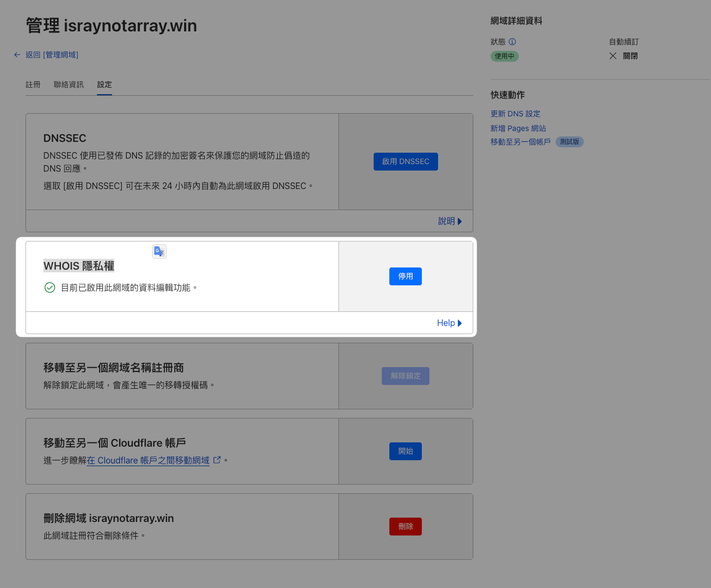Expand the DNSSEC 說明 section
This screenshot has width=711, height=588.
tap(449, 221)
